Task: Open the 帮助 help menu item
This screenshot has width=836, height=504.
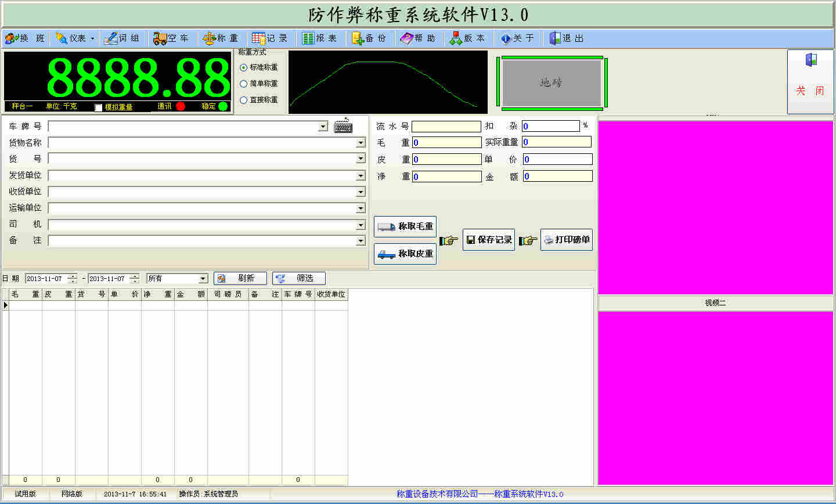Action: (x=417, y=38)
